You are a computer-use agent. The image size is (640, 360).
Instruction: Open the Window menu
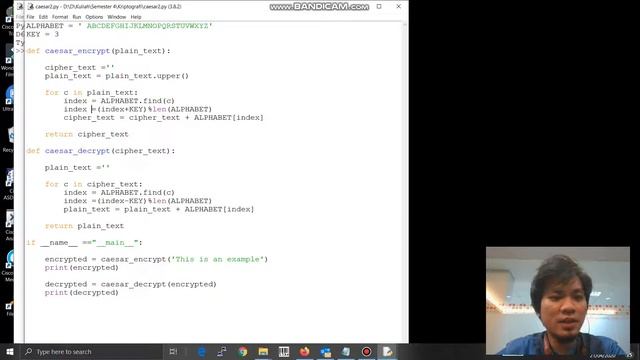tap(116, 17)
